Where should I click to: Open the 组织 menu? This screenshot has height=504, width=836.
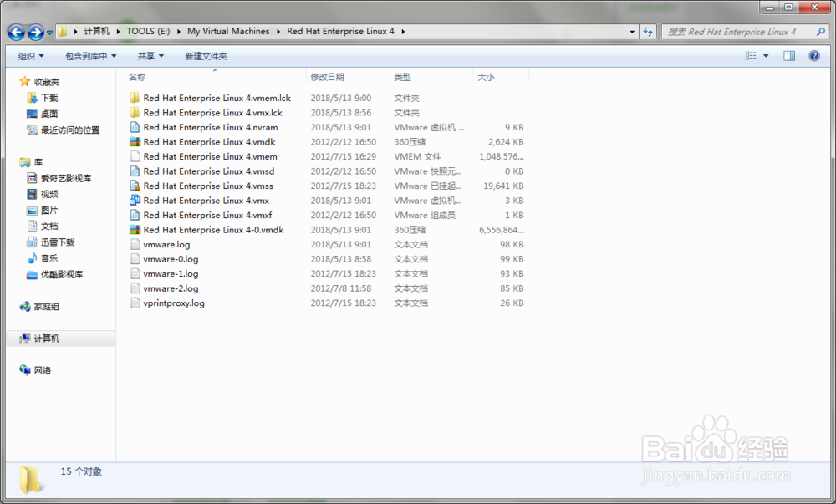[x=31, y=56]
